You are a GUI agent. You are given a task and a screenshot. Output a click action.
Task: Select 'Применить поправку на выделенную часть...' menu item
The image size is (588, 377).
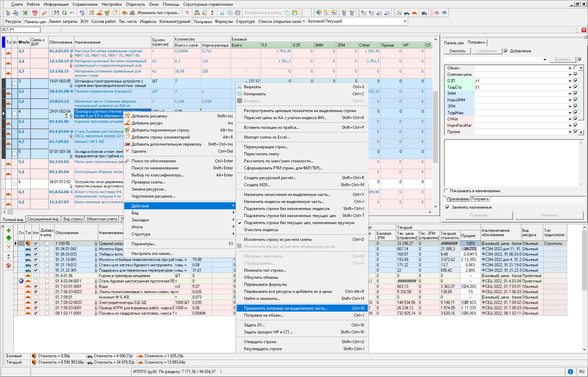[302, 308]
